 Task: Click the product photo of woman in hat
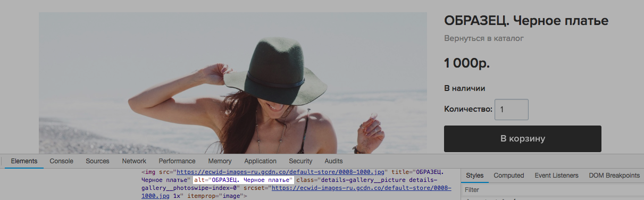point(233,83)
